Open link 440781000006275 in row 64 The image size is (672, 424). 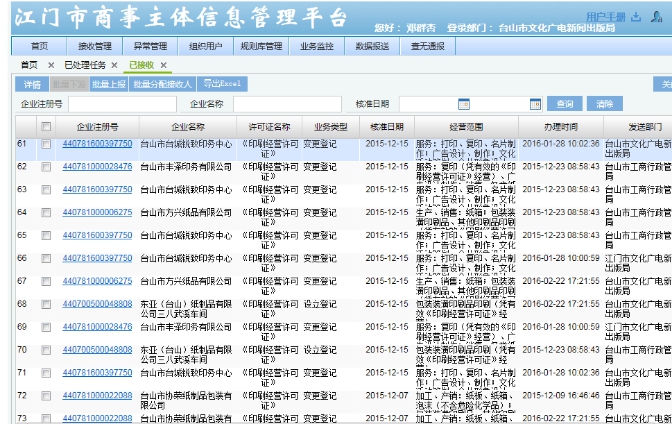point(97,212)
